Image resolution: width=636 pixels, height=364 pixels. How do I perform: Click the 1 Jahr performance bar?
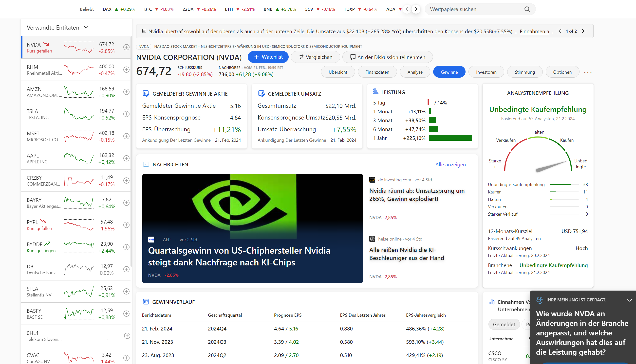[450, 138]
